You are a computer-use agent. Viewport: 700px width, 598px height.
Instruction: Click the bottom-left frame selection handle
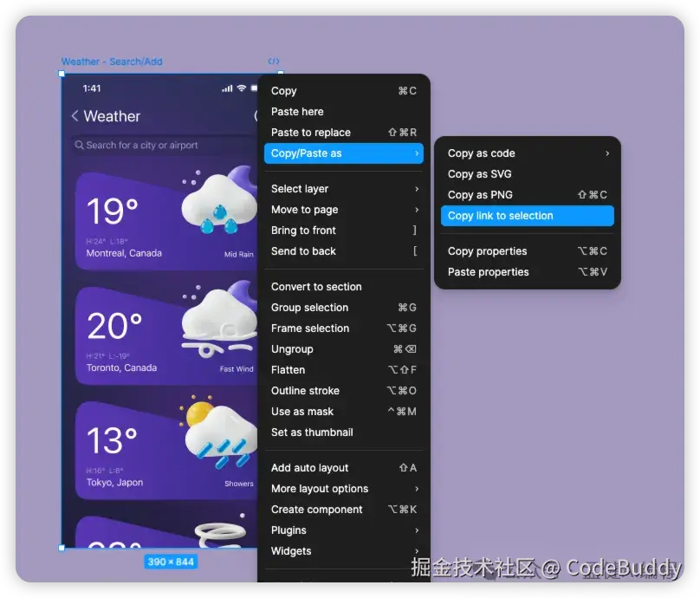tap(62, 548)
